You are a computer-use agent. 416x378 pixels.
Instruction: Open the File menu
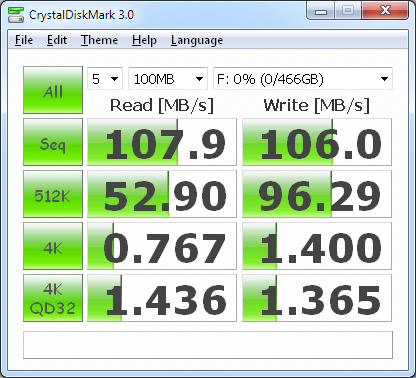pos(24,40)
